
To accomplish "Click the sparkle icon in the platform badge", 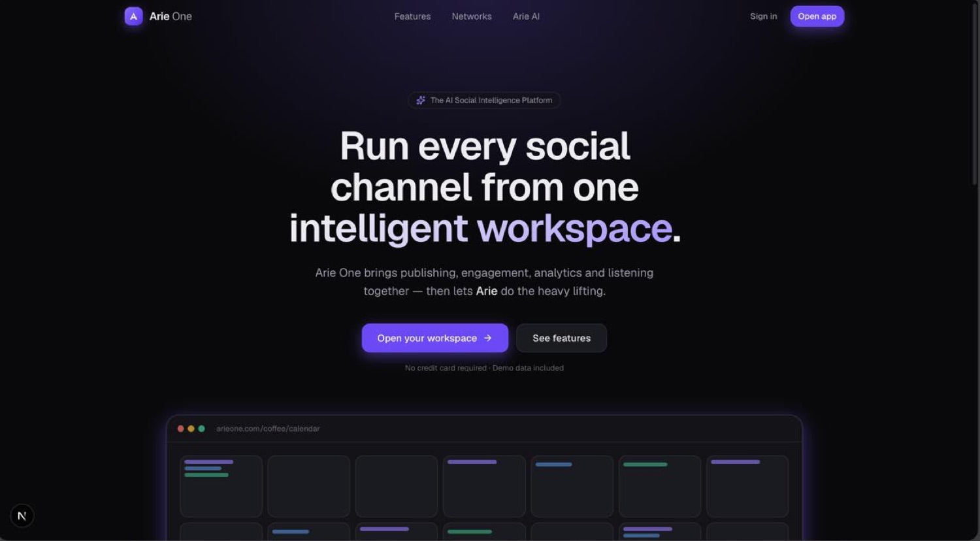I will coord(421,100).
